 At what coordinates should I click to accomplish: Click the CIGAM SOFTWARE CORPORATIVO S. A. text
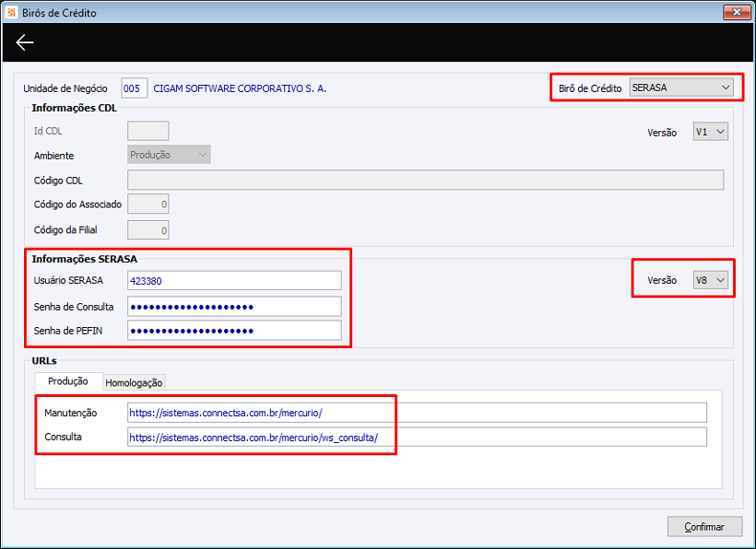pos(240,88)
